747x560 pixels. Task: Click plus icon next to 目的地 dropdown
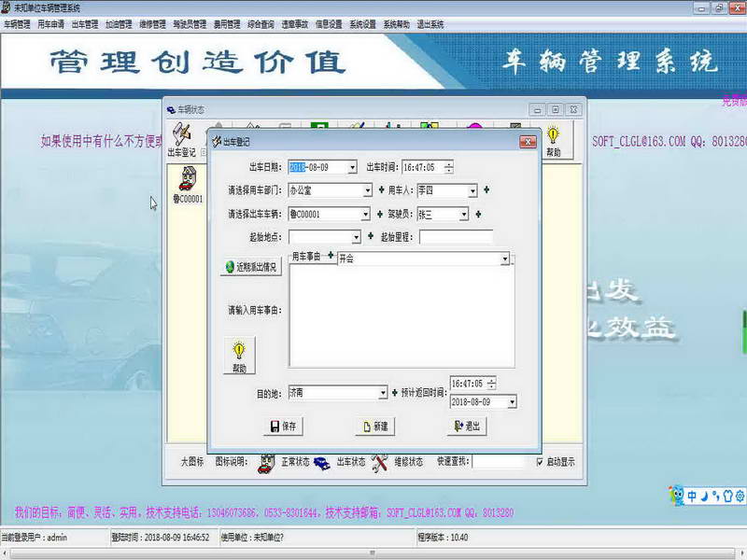(x=394, y=393)
